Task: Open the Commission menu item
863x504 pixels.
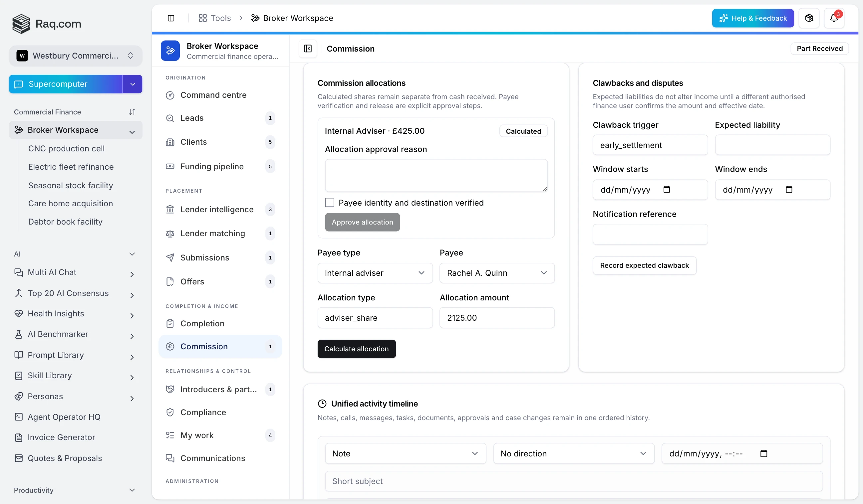Action: coord(220,347)
